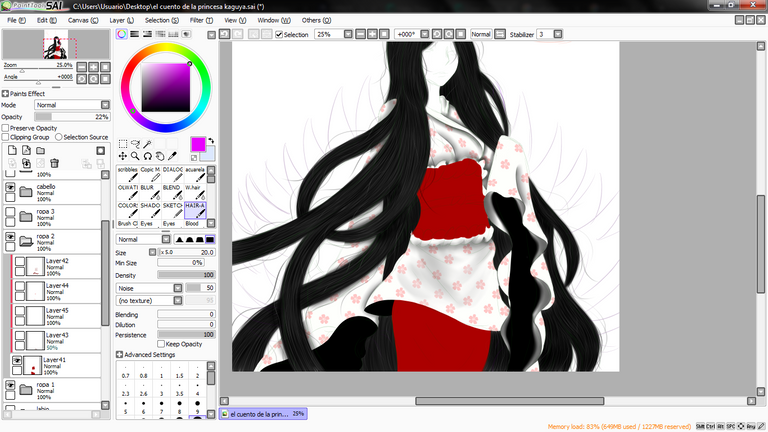Open the Stabilizer value dropdown
This screenshot has height=432, width=768.
[x=558, y=34]
